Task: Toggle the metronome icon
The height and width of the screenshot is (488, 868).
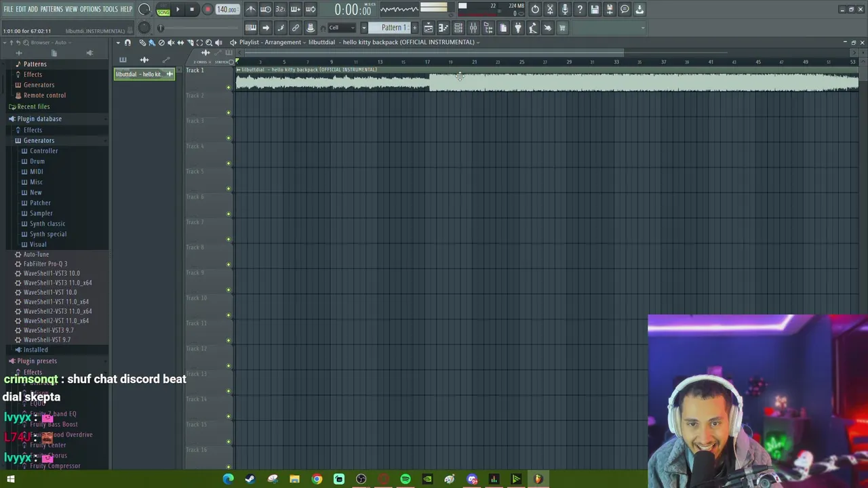Action: point(251,9)
